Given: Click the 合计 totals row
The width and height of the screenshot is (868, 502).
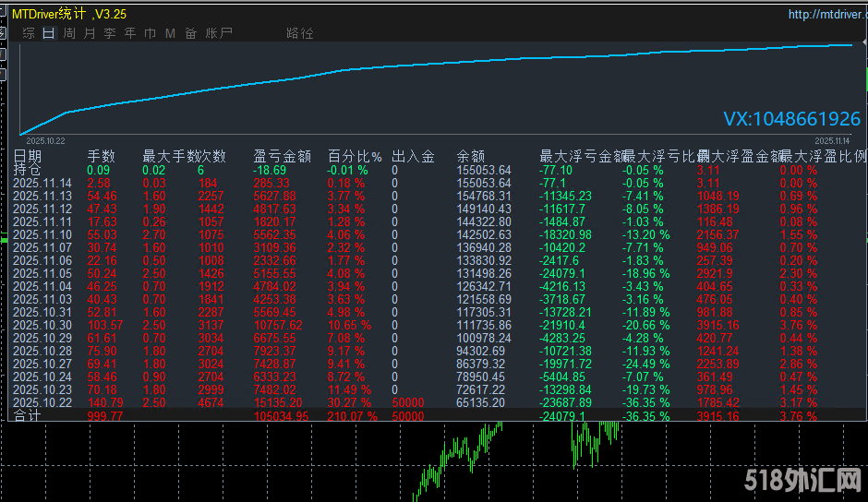Looking at the screenshot, I should 27,416.
